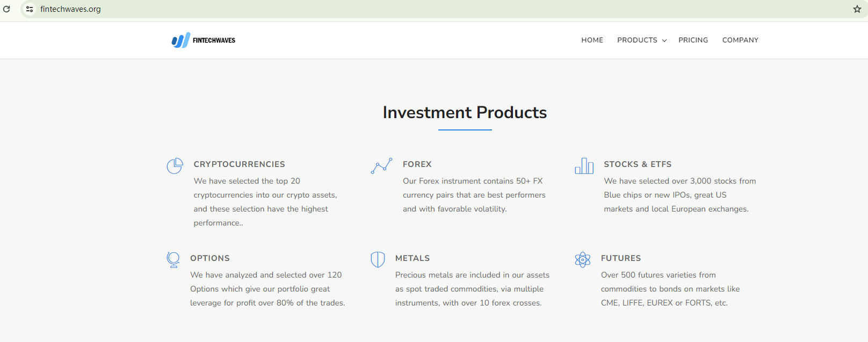Click the Futures atom icon
Image resolution: width=868 pixels, height=342 pixels.
pyautogui.click(x=582, y=260)
